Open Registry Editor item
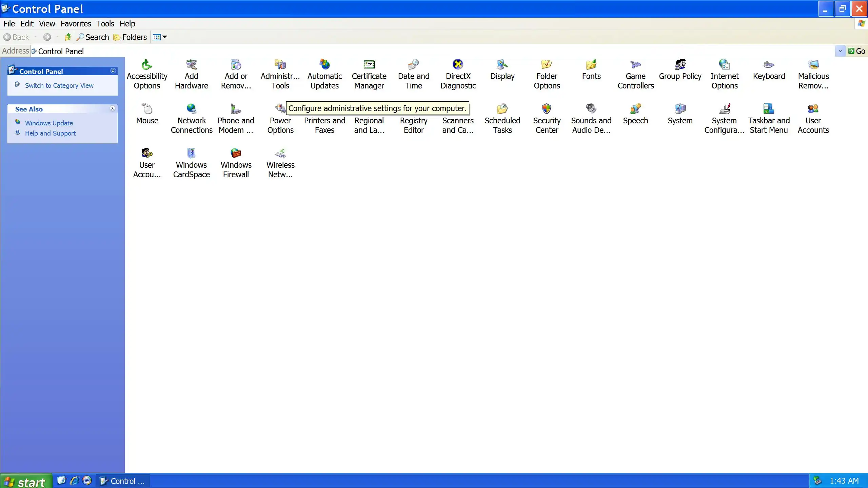The height and width of the screenshot is (488, 868). [x=413, y=125]
